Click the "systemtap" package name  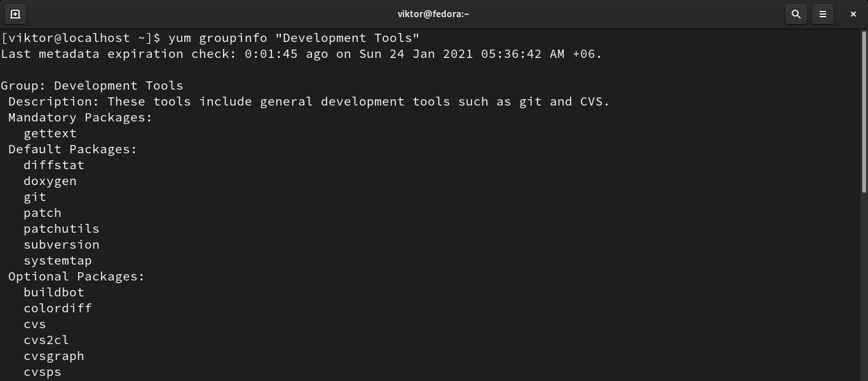(58, 261)
